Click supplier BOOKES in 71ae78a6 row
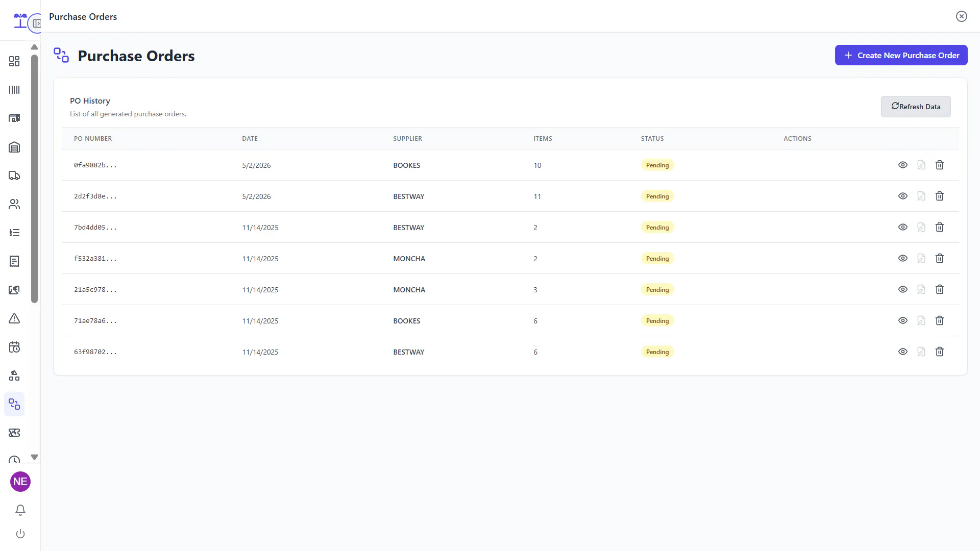Screen dimensions: 980x551 [407, 321]
